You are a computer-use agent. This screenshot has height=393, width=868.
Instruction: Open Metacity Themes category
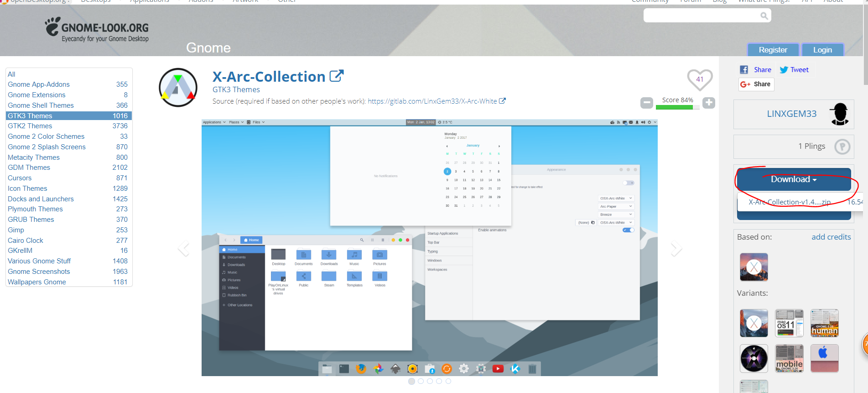tap(34, 157)
